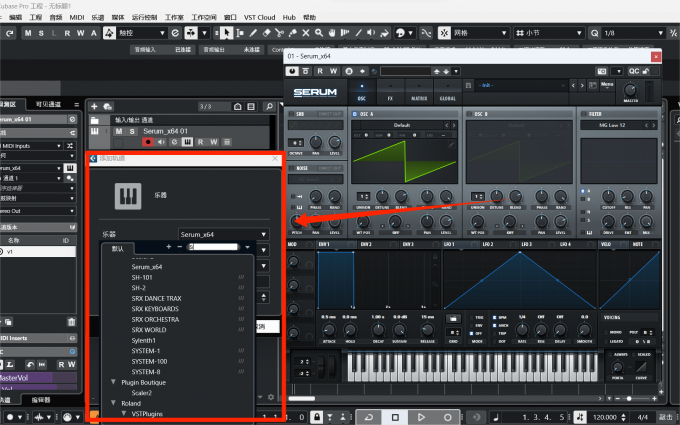Open the VST Cloud menu
This screenshot has height=425, width=680.
coord(259,17)
